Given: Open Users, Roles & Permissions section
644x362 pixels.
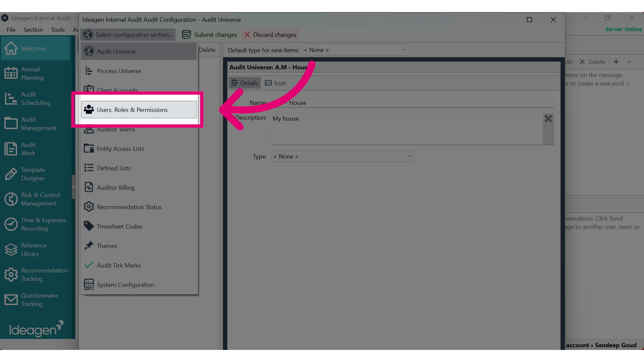Looking at the screenshot, I should click(x=139, y=110).
